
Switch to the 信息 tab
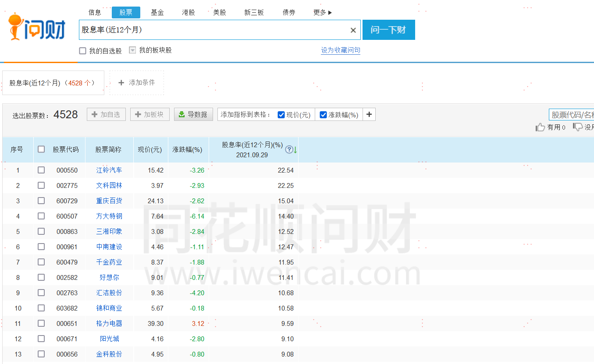pos(95,12)
